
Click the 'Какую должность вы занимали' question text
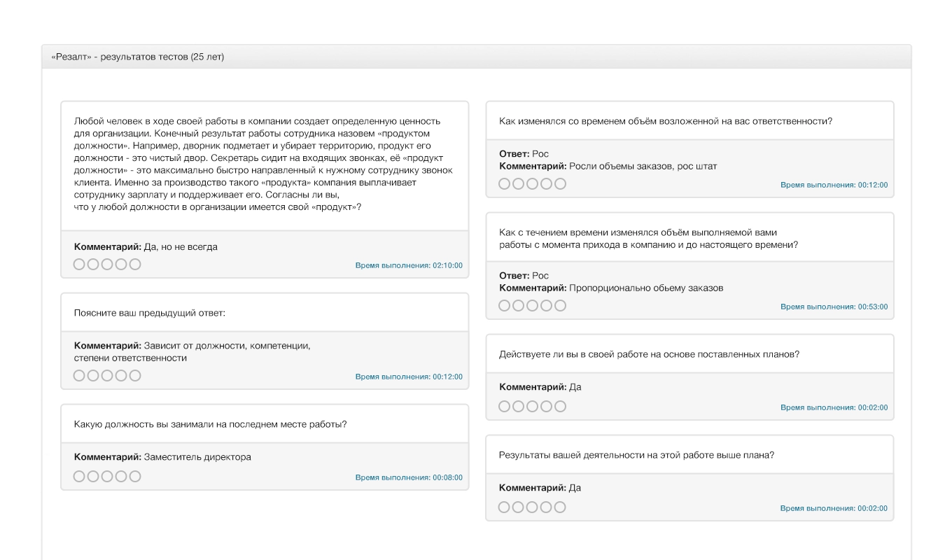click(210, 423)
